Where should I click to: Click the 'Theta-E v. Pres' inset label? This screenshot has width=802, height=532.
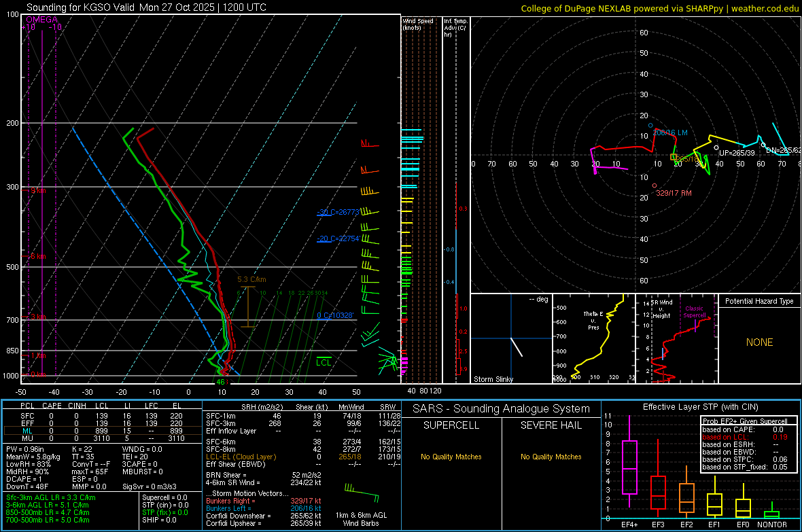(593, 321)
